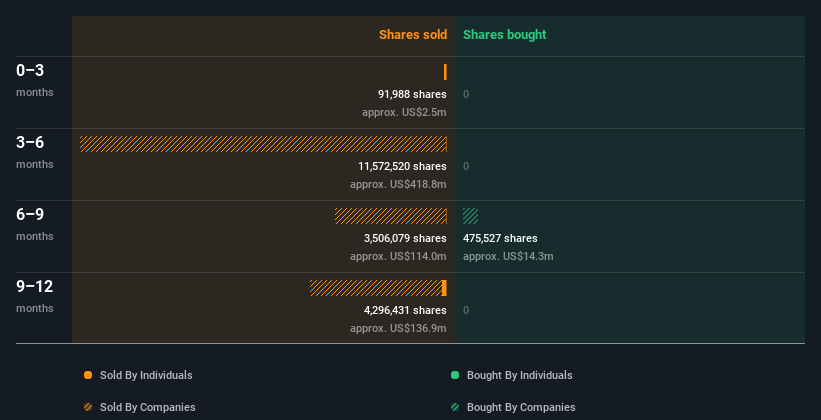Click the Sold By Individuals legend dot
This screenshot has width=821, height=420.
pos(88,375)
